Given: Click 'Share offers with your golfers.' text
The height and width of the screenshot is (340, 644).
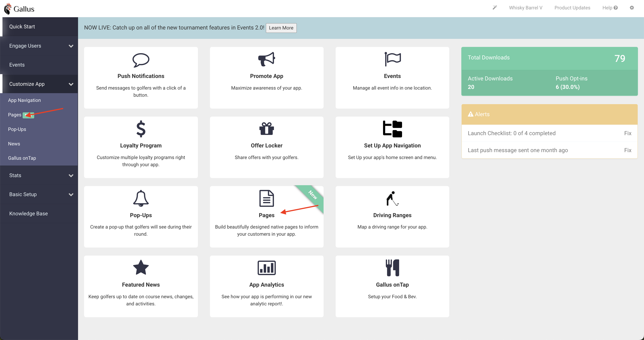Looking at the screenshot, I should click(267, 157).
